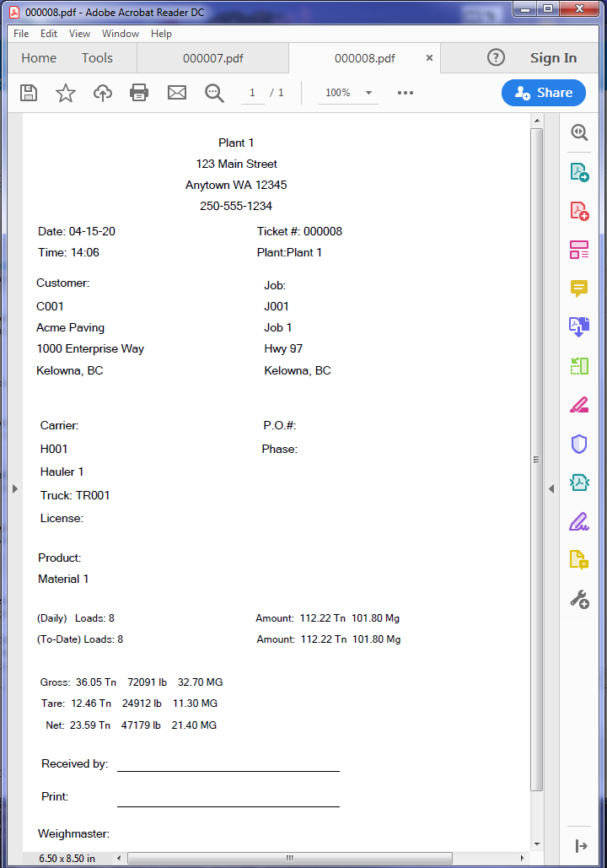Screen dimensions: 607x868
Task: Open the Redact tool
Action: coord(579,405)
